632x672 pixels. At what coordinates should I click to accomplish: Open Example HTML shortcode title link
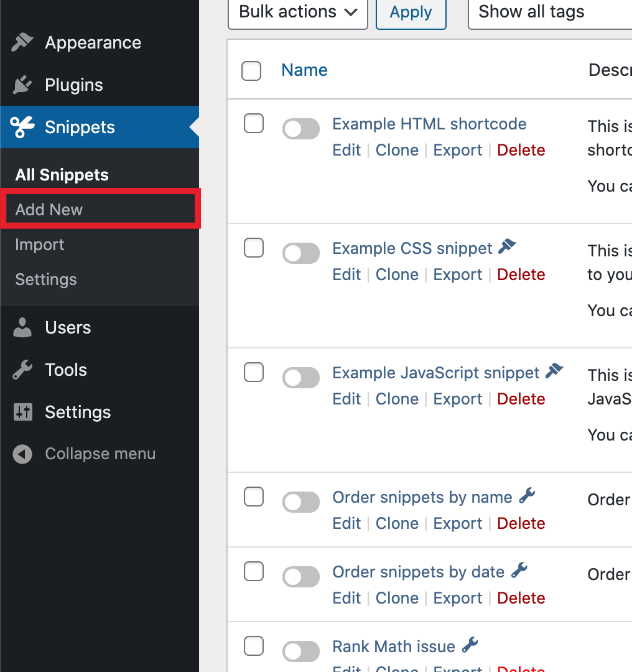[x=429, y=124]
